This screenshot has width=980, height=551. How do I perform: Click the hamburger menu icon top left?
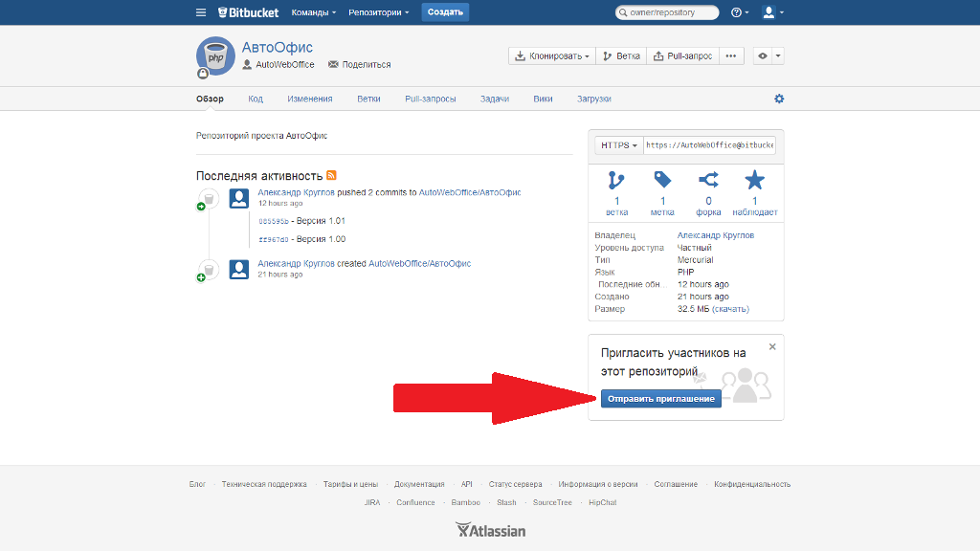pos(200,11)
